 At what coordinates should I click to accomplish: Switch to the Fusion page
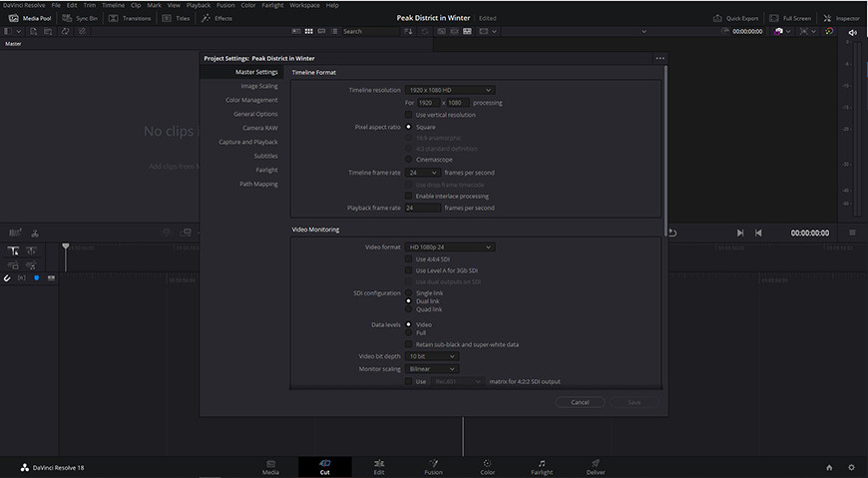433,467
